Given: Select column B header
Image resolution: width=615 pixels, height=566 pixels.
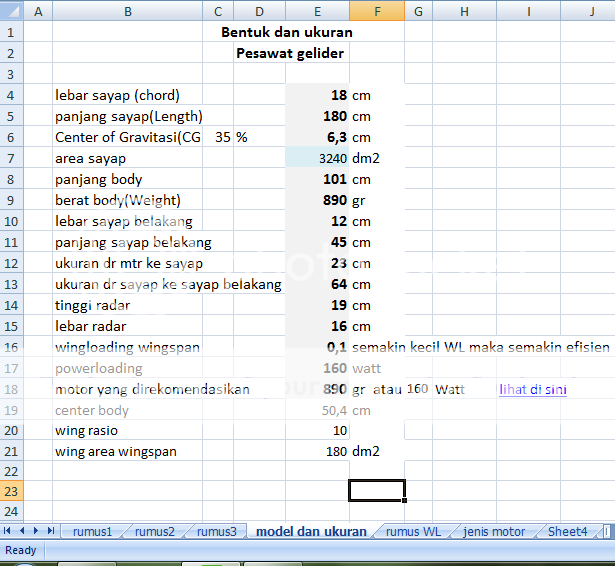Looking at the screenshot, I should point(127,11).
